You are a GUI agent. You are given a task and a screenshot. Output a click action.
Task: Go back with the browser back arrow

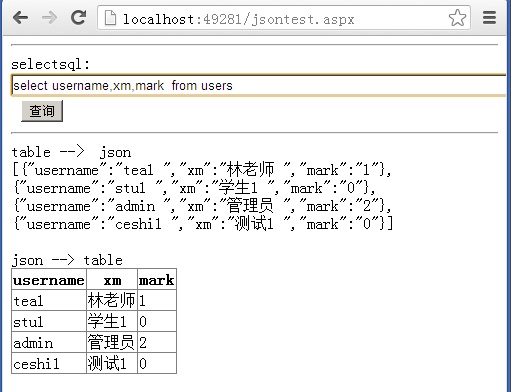(x=21, y=18)
